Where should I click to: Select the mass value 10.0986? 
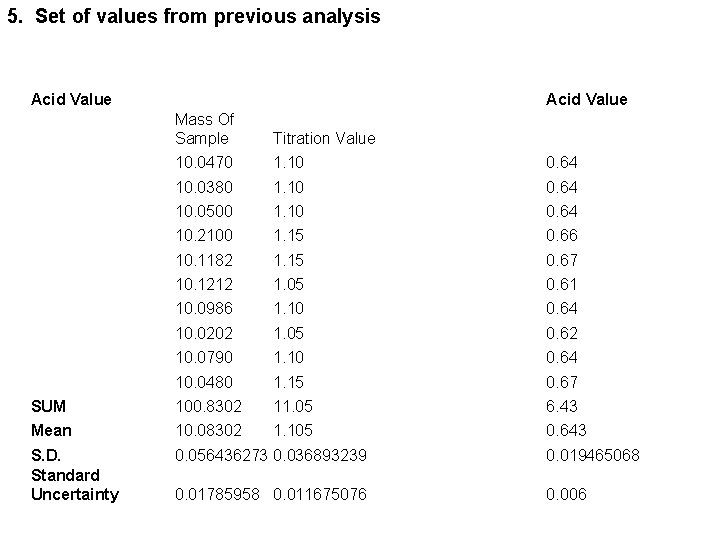pos(204,308)
